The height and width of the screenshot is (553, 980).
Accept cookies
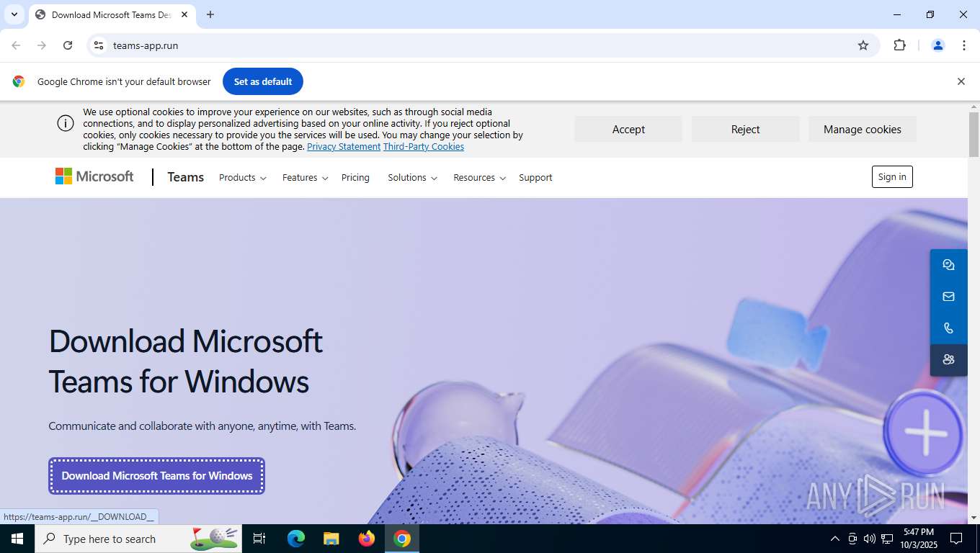coord(628,129)
